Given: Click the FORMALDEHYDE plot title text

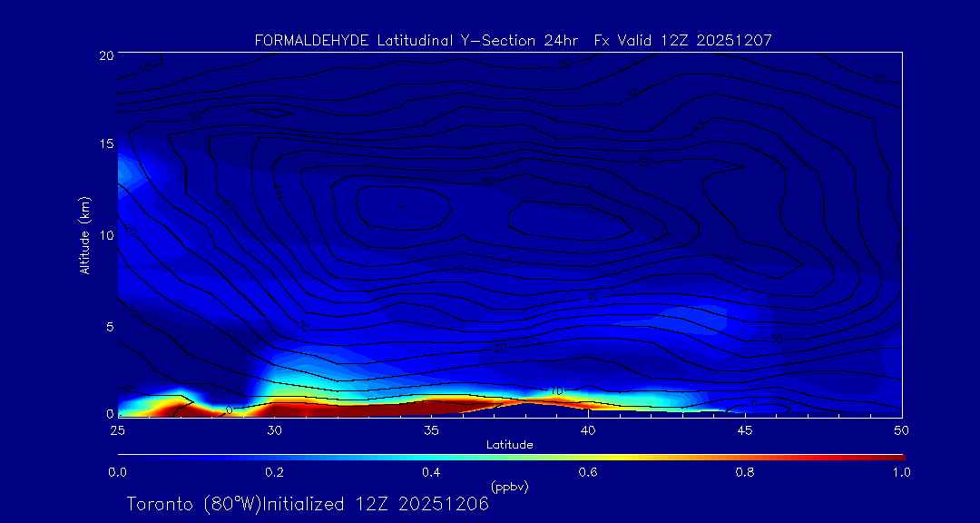Looking at the screenshot, I should (x=513, y=41).
